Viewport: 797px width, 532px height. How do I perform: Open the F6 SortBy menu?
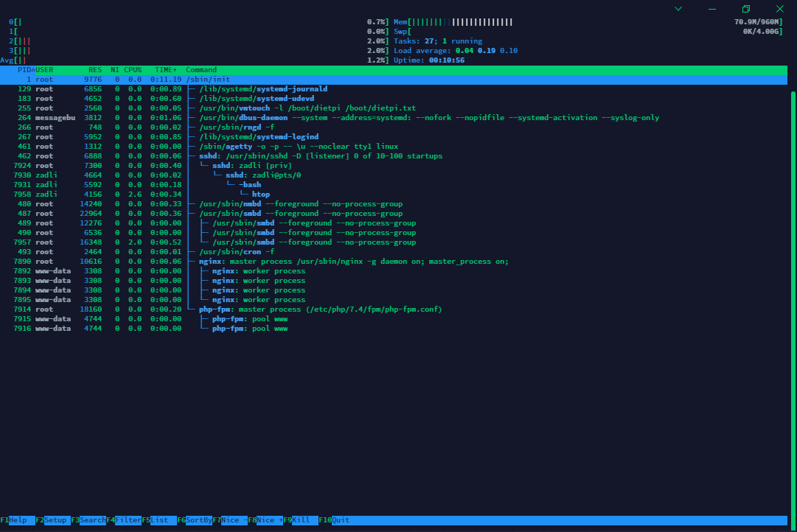(195, 519)
